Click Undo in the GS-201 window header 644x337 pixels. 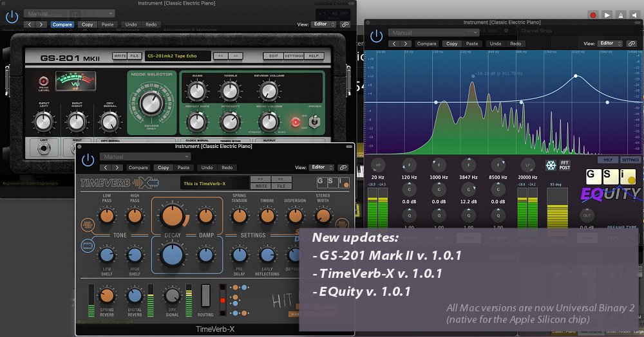point(131,24)
